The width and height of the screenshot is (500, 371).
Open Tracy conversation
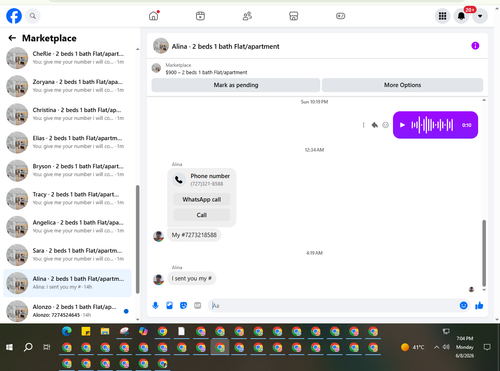pos(67,198)
